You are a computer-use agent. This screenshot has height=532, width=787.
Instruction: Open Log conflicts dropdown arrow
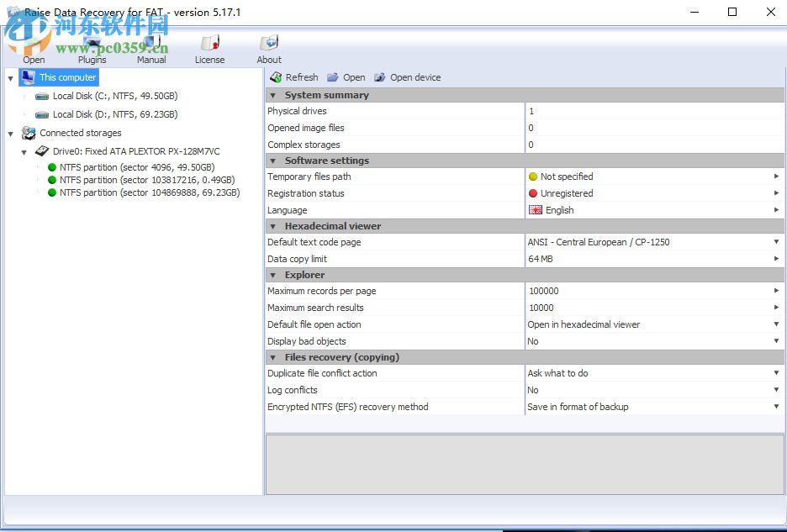click(x=776, y=390)
